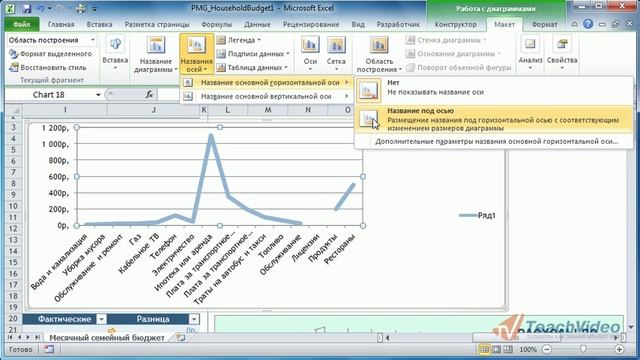Open the Вид ribbon tab
The height and width of the screenshot is (360, 640).
pyautogui.click(x=358, y=24)
